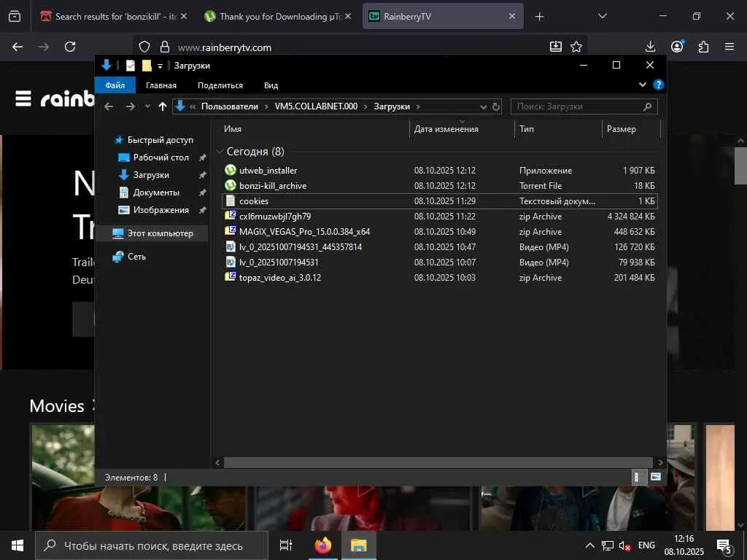Open the Поделиться ribbon tab
747x560 pixels.
220,85
